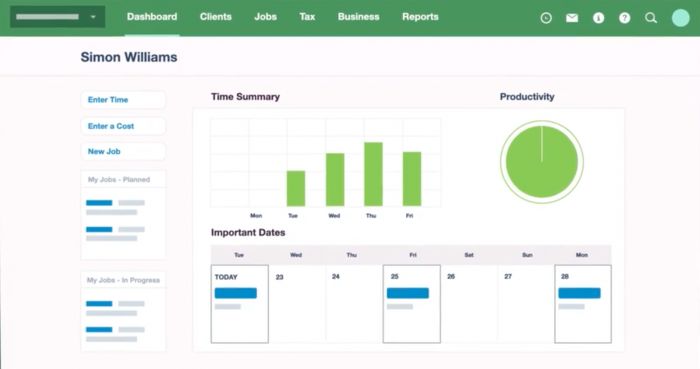Expand the organization dropdown in header

(x=58, y=17)
